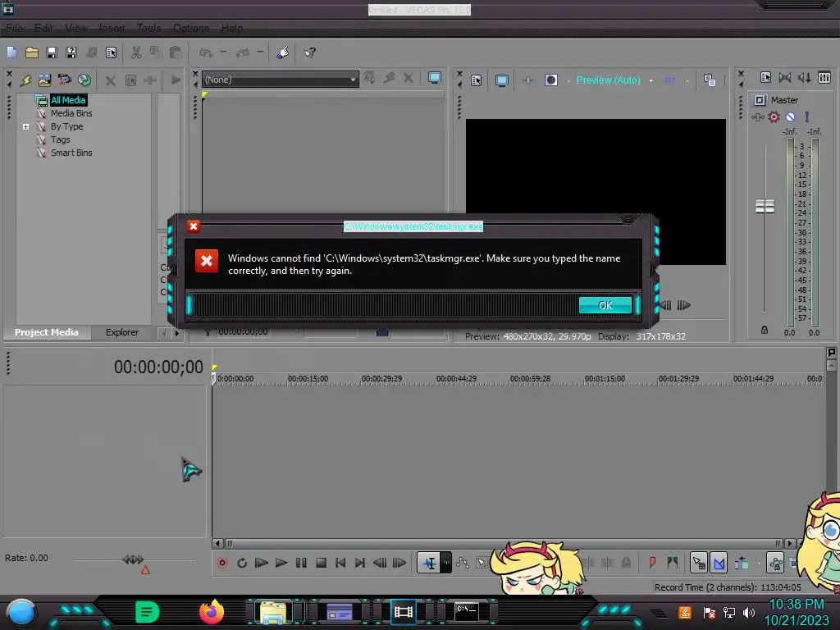The height and width of the screenshot is (630, 840).
Task: Click the Paste clipboard icon
Action: click(176, 52)
